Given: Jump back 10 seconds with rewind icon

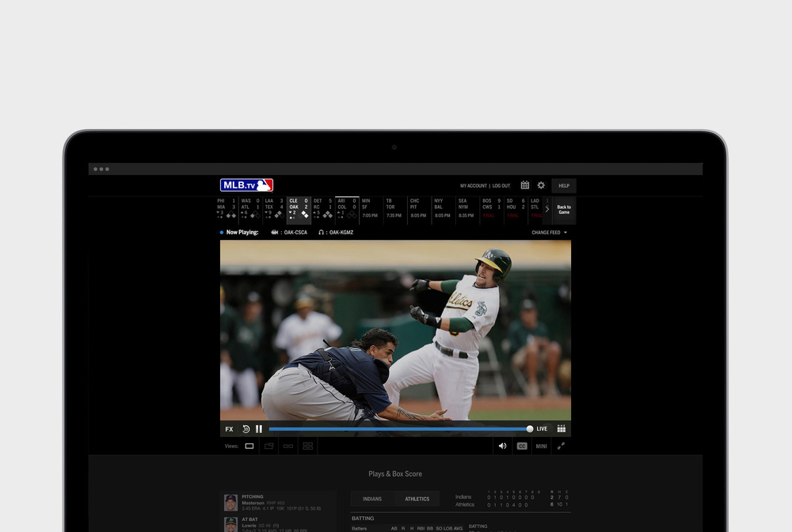Looking at the screenshot, I should [246, 429].
